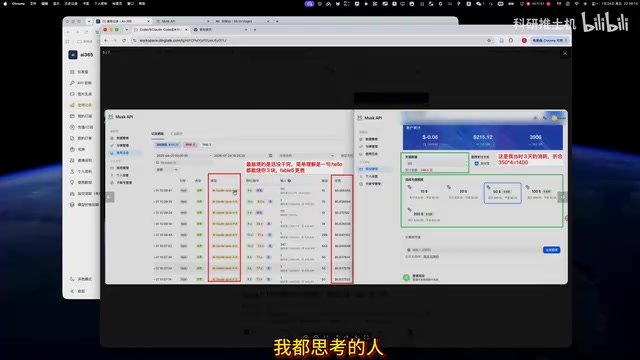640x360 pixels.
Task: Click the $215.12 balance figure
Action: click(482, 137)
